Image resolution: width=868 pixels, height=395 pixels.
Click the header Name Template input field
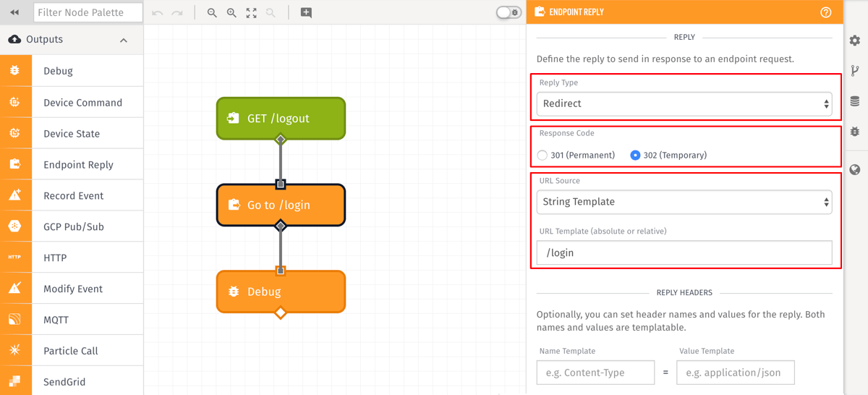pos(595,373)
